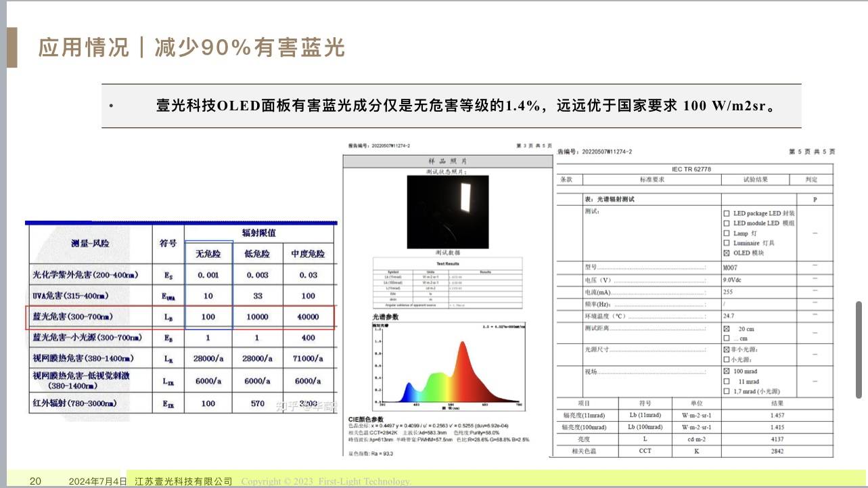Select the checked "100 mrad" checkbox
Screen dimensions: 868x488
point(727,372)
